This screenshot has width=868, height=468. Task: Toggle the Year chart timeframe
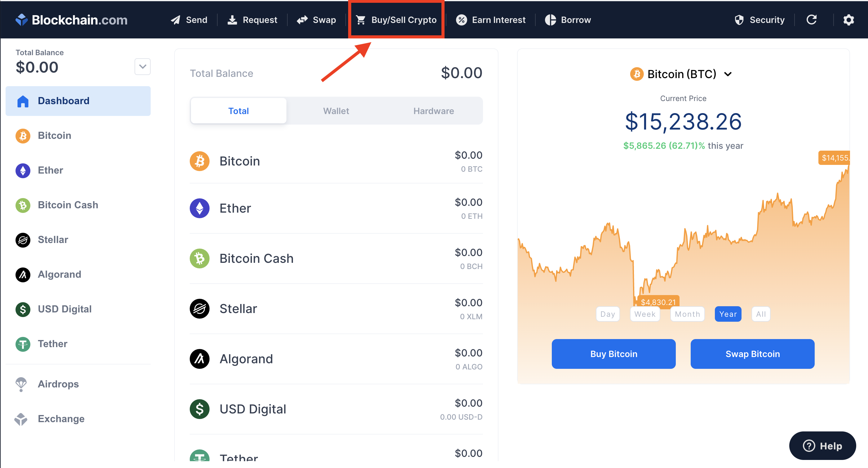(x=727, y=314)
